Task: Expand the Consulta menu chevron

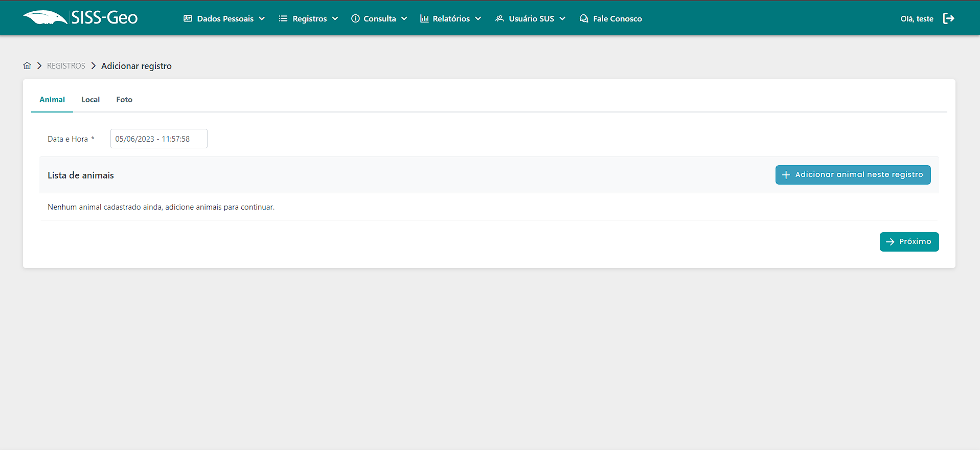Action: point(404,18)
